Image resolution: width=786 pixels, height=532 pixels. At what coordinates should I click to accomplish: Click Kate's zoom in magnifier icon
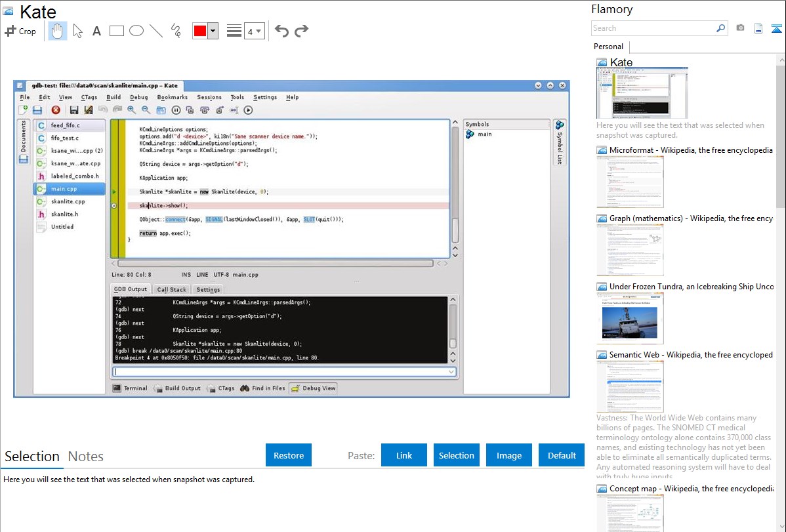tap(131, 110)
